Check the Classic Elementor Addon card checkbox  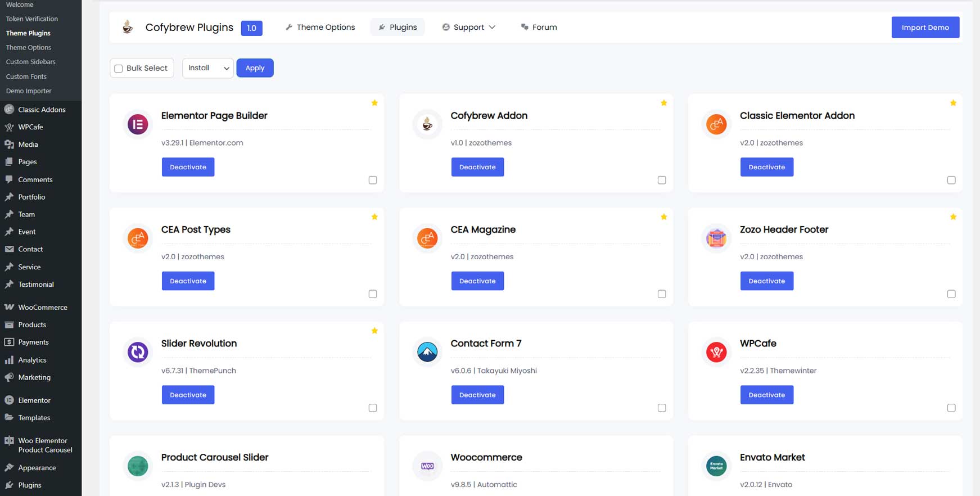[951, 180]
